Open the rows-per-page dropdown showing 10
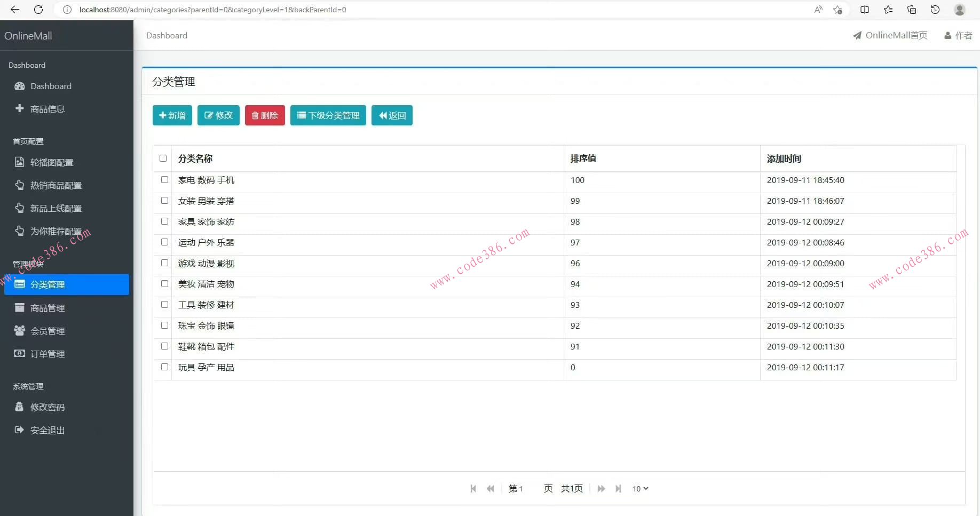Image resolution: width=980 pixels, height=516 pixels. tap(640, 489)
